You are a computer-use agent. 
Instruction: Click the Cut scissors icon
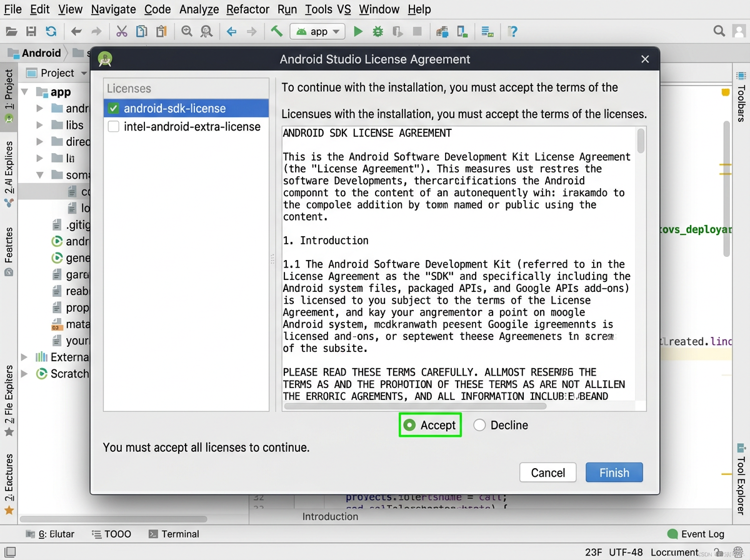click(122, 31)
